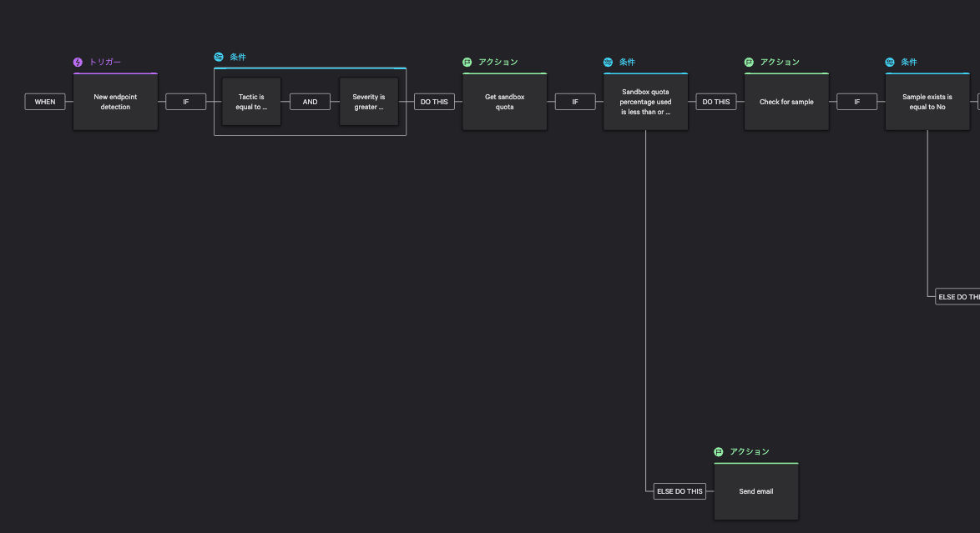The height and width of the screenshot is (533, 980).
Task: Select the New endpoint detection trigger node
Action: tap(115, 102)
